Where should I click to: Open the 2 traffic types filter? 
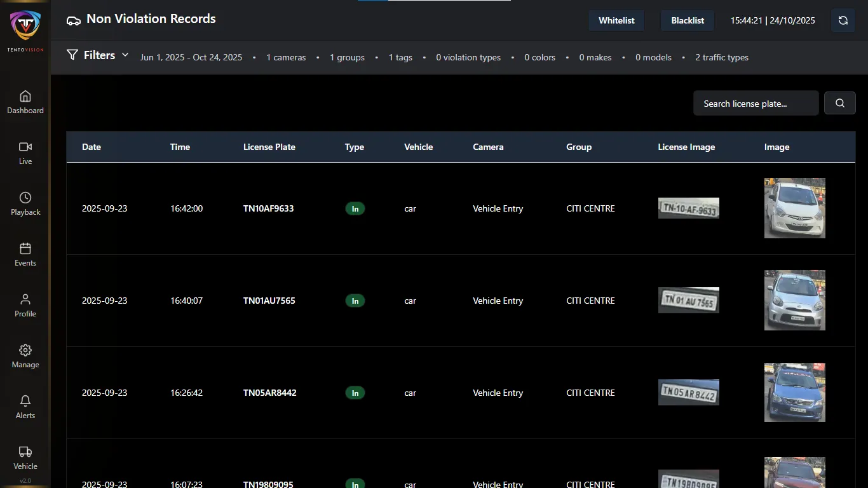[x=721, y=57]
